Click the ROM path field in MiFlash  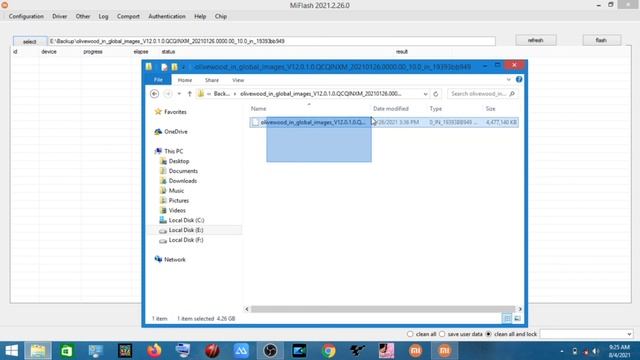click(272, 41)
